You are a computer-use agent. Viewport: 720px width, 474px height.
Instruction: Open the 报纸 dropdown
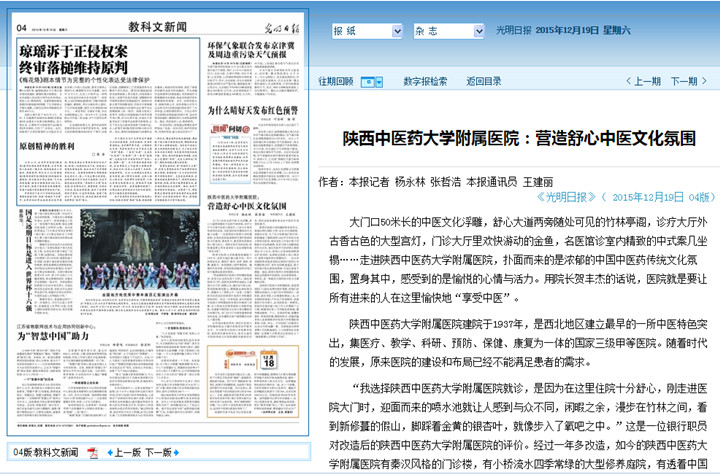tap(367, 31)
